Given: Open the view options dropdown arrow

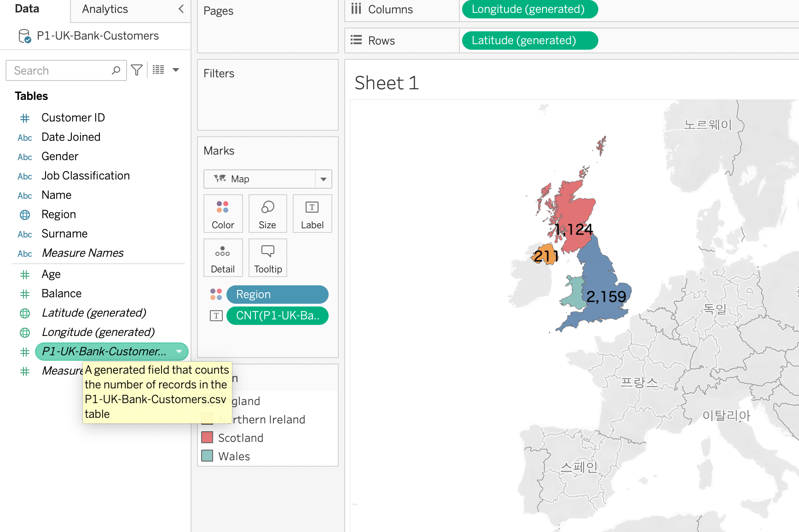Looking at the screenshot, I should [x=176, y=70].
